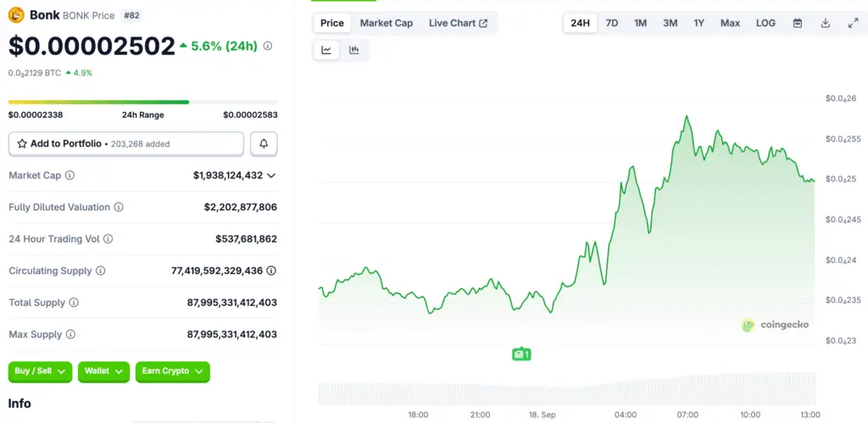
Task: Click the 0.0₉2129 BTC price text
Action: [x=34, y=73]
